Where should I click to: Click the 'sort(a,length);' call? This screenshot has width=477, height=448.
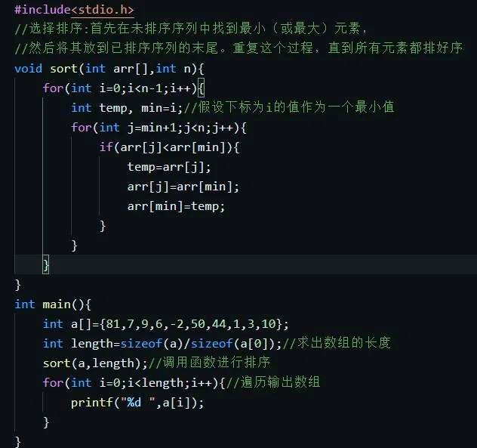coord(95,363)
